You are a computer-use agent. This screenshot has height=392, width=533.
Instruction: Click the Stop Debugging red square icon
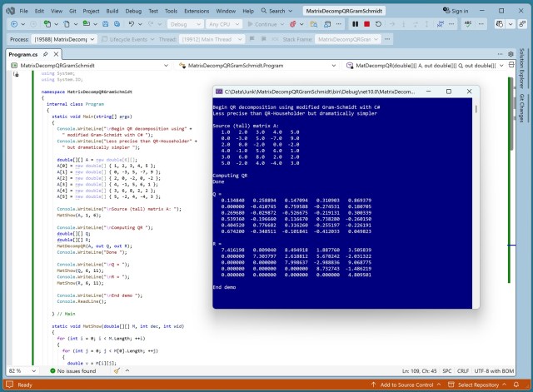pos(366,24)
